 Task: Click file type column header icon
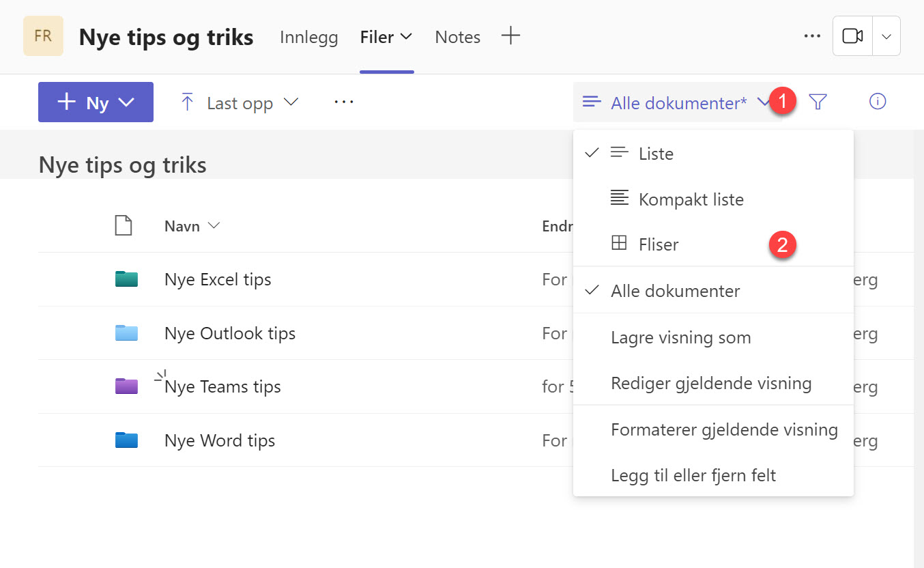124,225
